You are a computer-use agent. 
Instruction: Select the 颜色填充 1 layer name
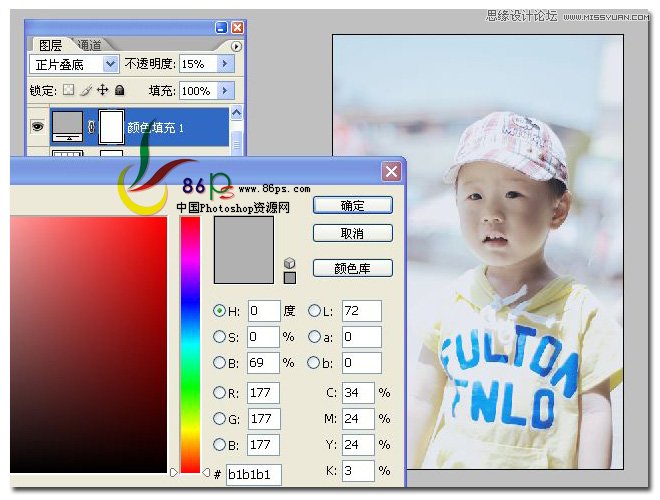[155, 128]
